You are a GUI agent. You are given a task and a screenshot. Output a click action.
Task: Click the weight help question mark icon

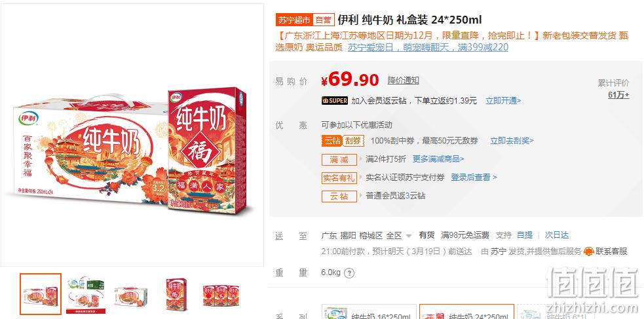click(x=349, y=273)
